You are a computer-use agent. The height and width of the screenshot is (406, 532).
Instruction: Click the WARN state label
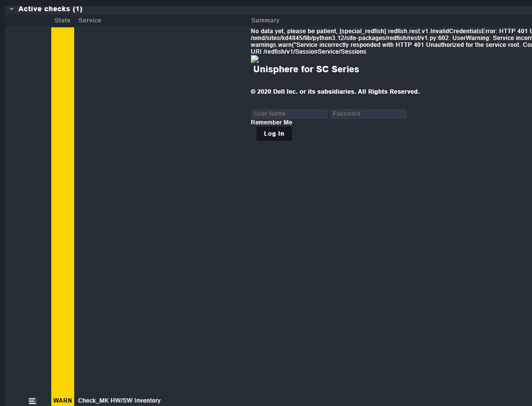tap(62, 401)
